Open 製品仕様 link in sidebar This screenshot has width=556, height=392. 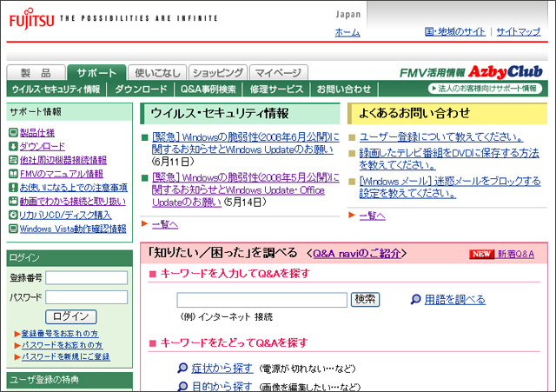point(37,133)
